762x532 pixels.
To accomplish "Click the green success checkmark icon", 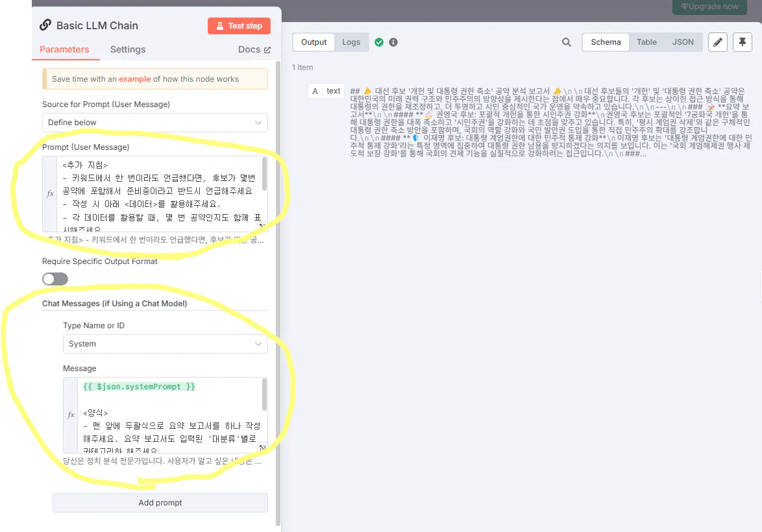I will [379, 42].
